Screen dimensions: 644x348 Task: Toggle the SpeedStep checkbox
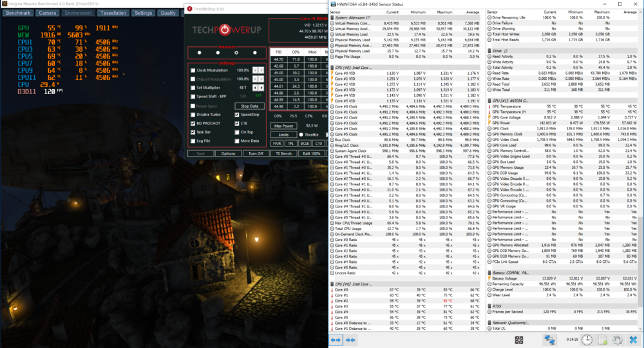pos(236,114)
